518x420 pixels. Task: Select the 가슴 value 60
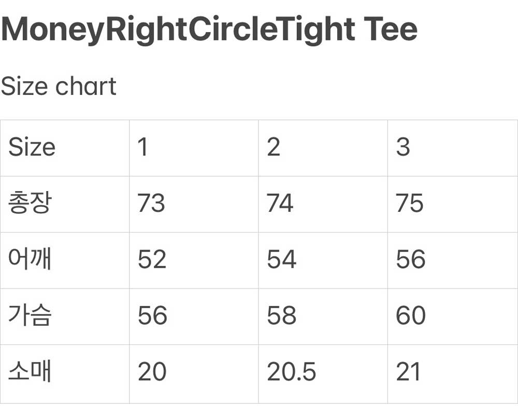tap(411, 315)
